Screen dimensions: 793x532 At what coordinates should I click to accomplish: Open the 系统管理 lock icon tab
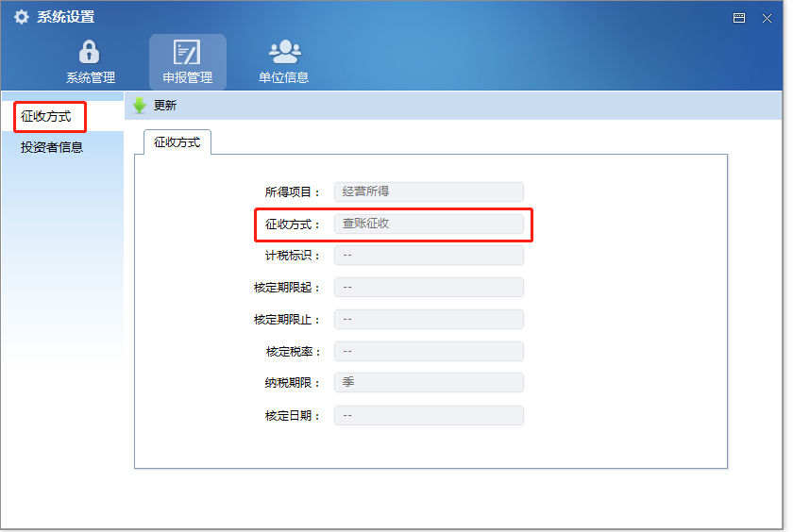coord(90,61)
